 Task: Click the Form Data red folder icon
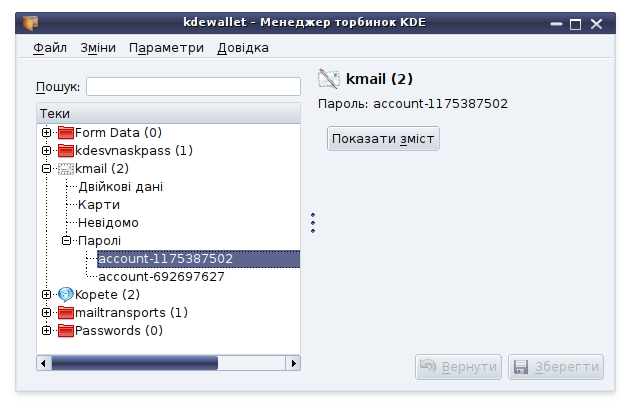(x=66, y=133)
